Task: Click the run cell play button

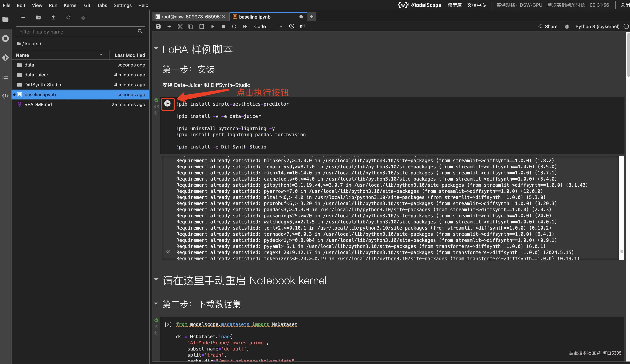Action: coord(167,103)
